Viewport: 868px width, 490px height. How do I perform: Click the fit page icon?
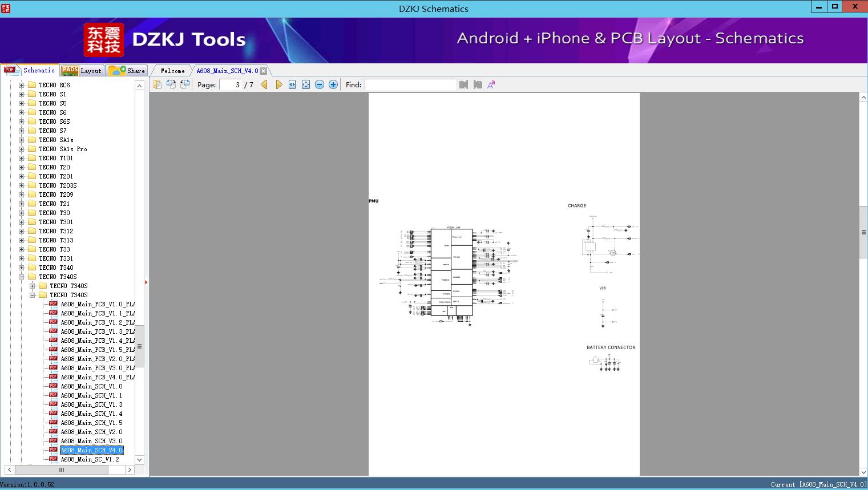[x=306, y=84]
